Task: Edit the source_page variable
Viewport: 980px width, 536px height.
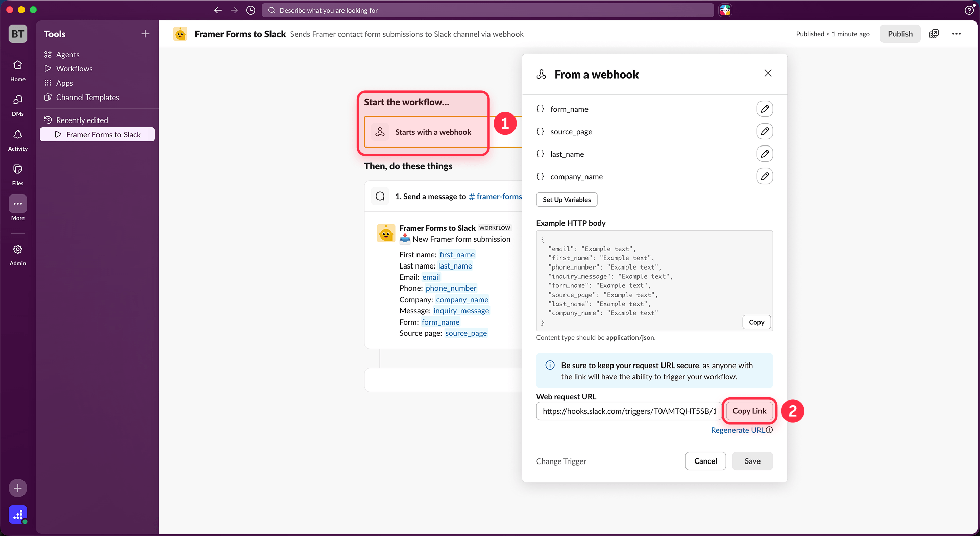Action: pyautogui.click(x=765, y=131)
